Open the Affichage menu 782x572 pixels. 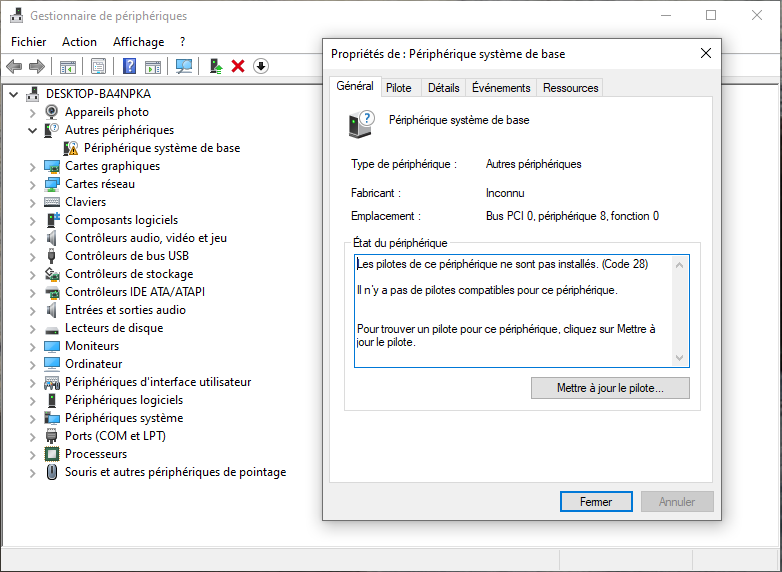pos(138,42)
